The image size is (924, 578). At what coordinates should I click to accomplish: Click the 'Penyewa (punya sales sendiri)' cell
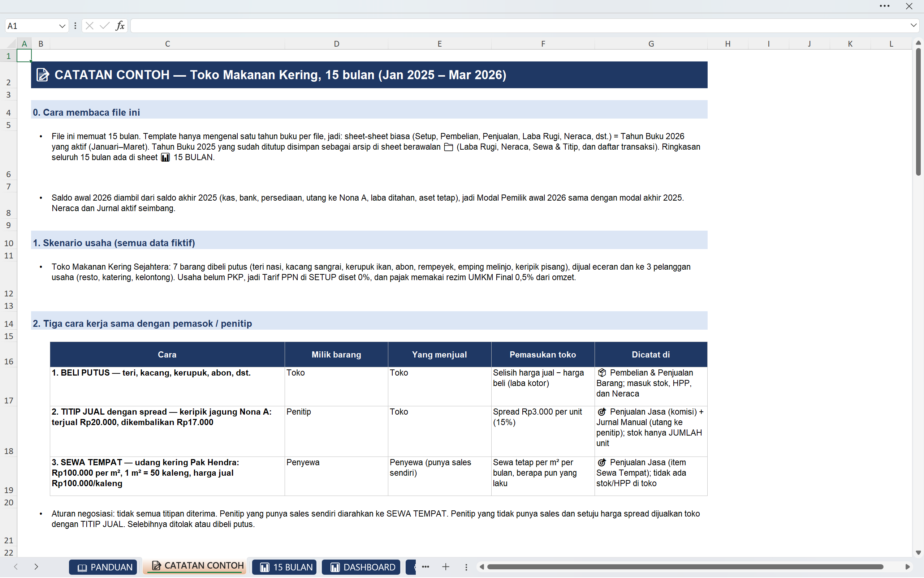(440, 476)
